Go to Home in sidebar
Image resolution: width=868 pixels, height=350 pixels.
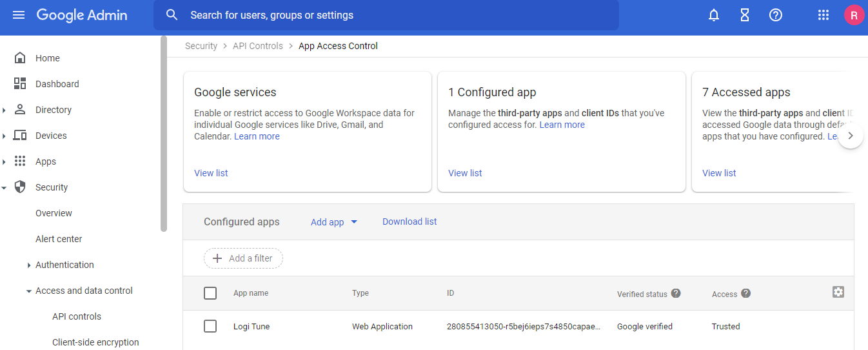point(48,58)
